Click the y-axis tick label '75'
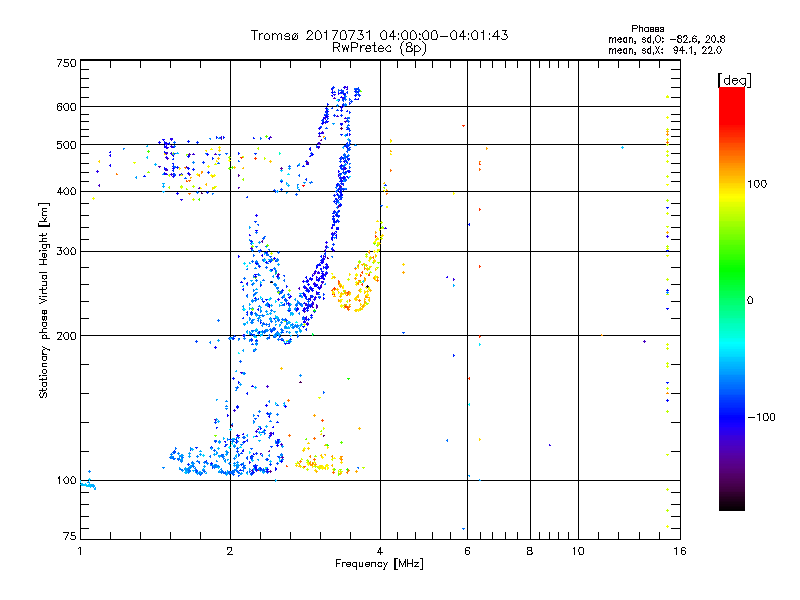Screen dimensions: 800x600 click(x=70, y=536)
